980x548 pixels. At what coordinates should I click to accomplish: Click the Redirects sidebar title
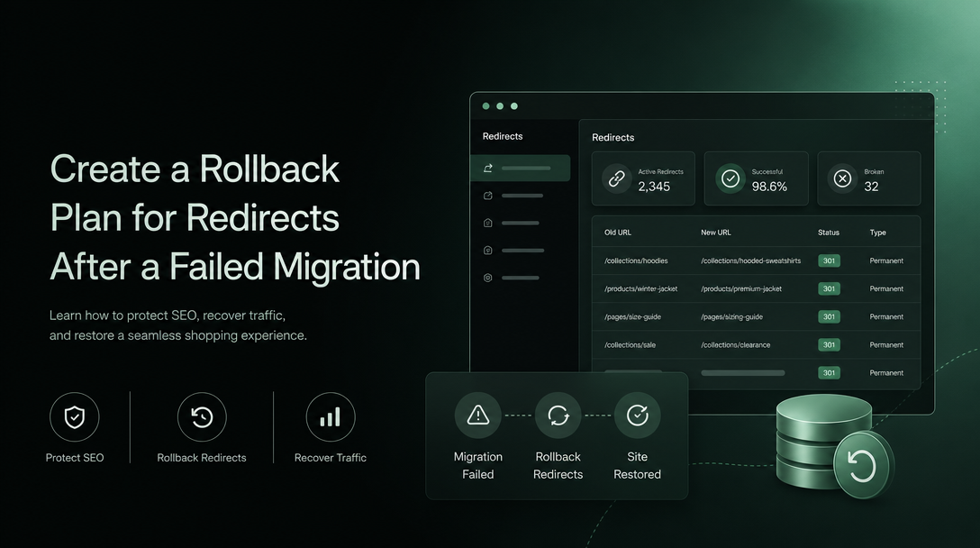(x=503, y=136)
